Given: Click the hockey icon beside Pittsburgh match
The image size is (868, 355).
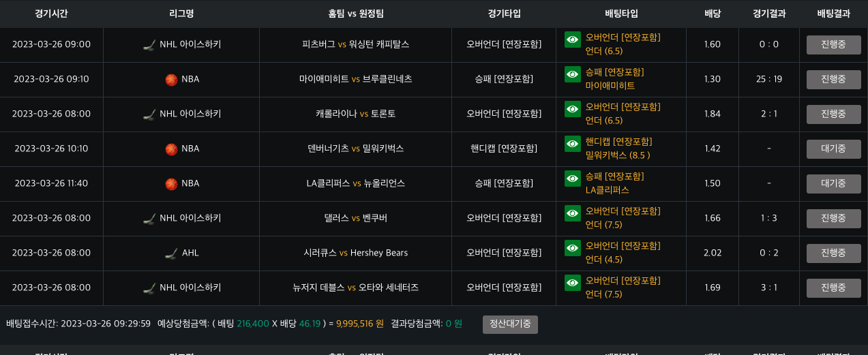Looking at the screenshot, I should pyautogui.click(x=149, y=45).
